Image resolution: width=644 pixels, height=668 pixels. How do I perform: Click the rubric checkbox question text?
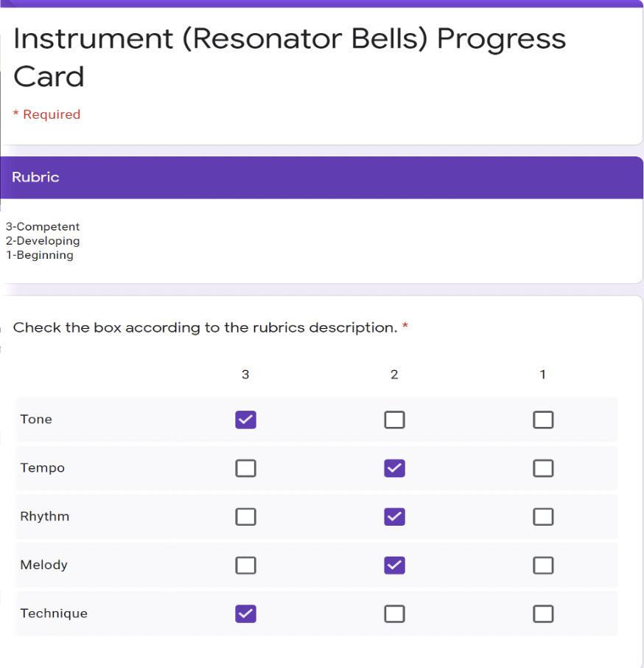coord(206,327)
